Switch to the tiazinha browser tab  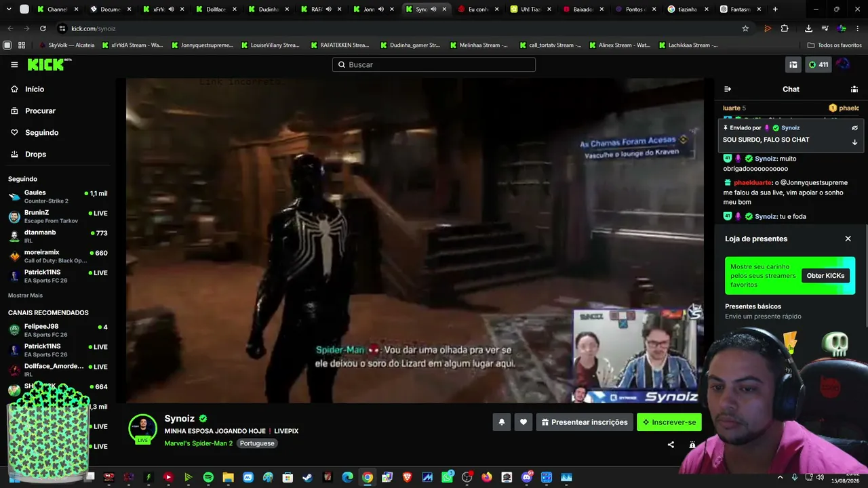pyautogui.click(x=689, y=9)
